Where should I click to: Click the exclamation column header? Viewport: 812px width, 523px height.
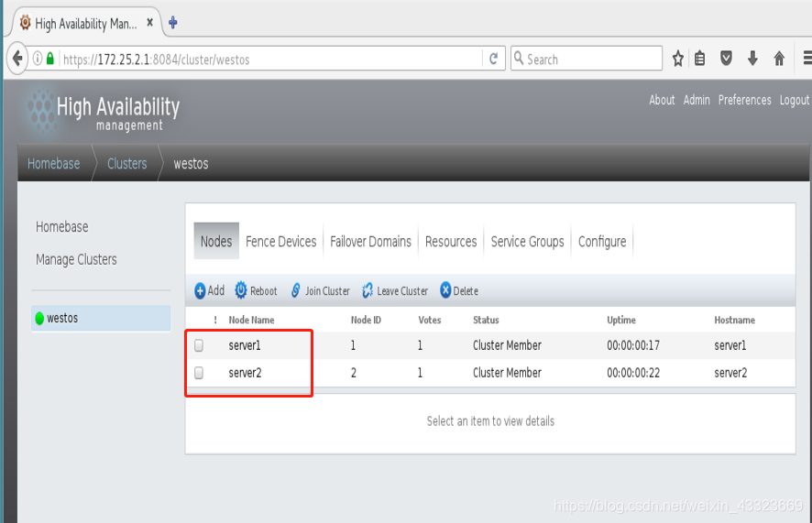coord(215,320)
